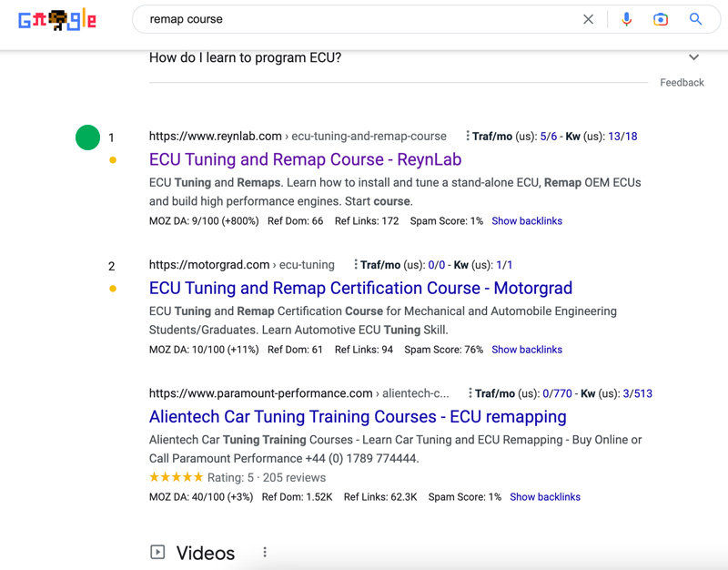The width and height of the screenshot is (728, 570).
Task: Click traffic value 0/770 for Paramount result
Action: 557,393
